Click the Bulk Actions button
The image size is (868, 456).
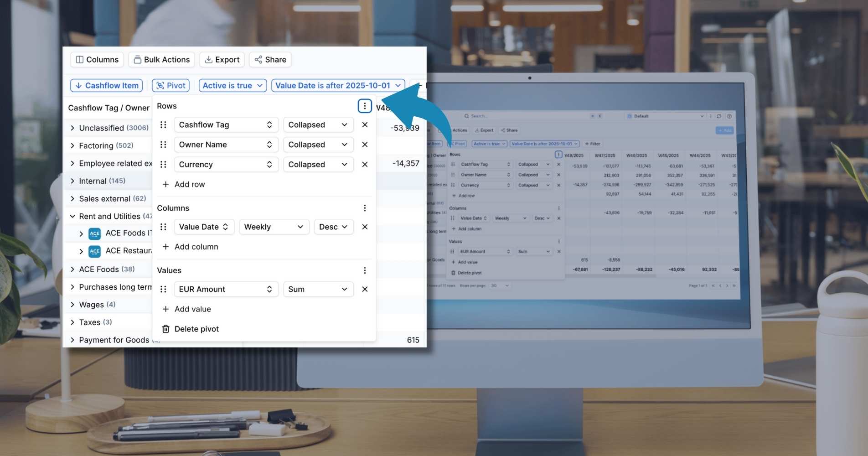(x=161, y=59)
